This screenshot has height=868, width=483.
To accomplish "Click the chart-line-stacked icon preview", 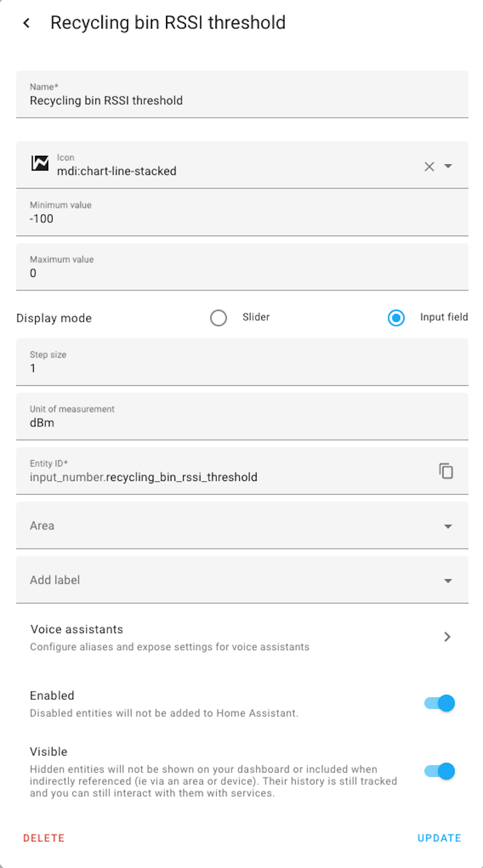I will point(40,164).
